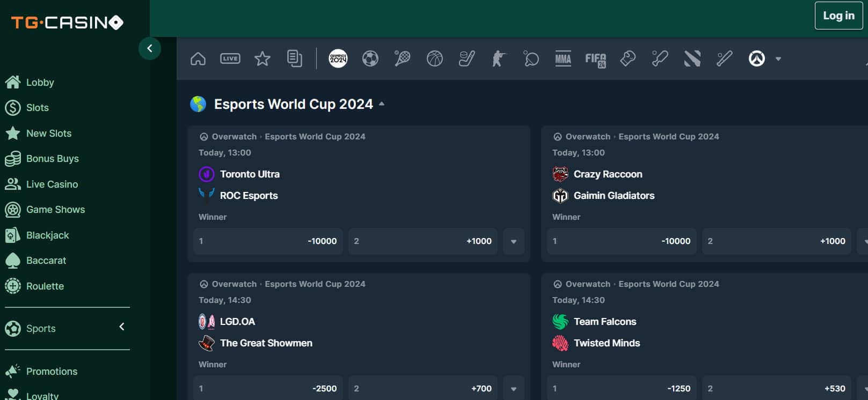Click Twisted Minds team logo
Viewport: 868px width, 400px height.
point(560,343)
